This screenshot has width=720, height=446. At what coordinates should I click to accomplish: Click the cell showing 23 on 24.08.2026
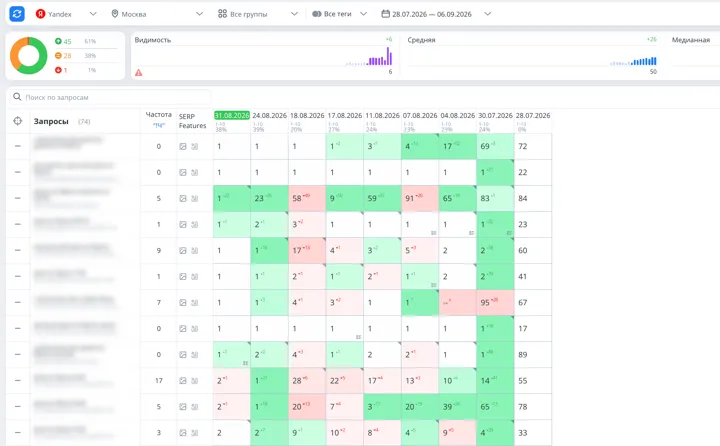(270, 198)
